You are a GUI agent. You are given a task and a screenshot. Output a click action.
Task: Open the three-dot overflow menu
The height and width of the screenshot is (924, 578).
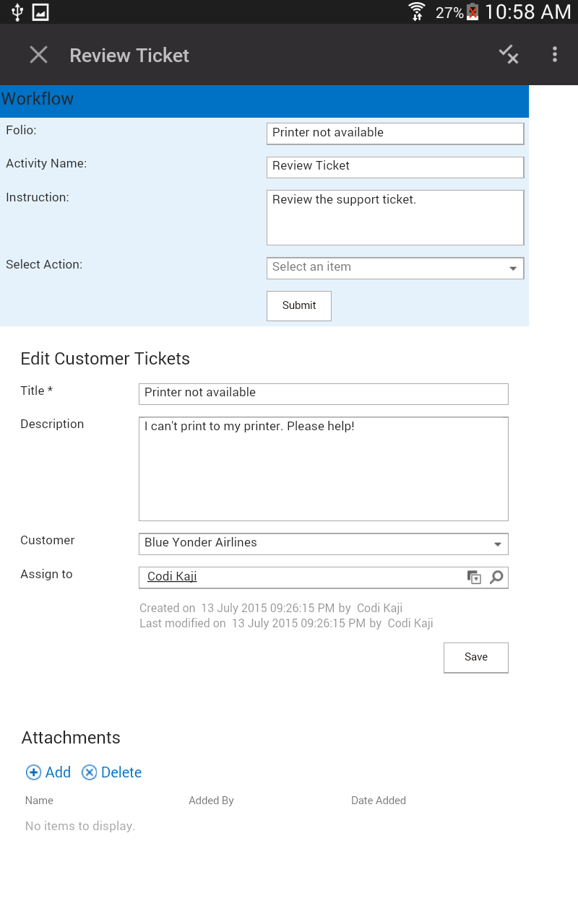[555, 55]
